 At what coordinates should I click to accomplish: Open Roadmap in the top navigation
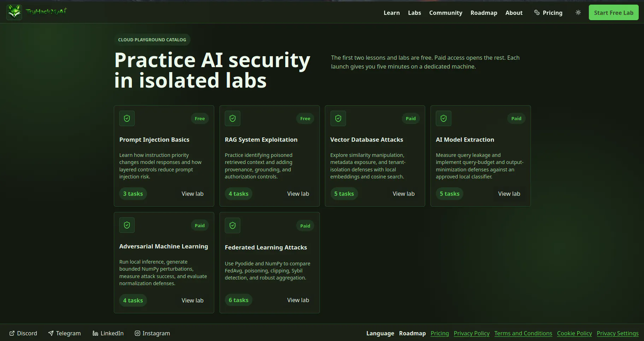click(x=484, y=13)
